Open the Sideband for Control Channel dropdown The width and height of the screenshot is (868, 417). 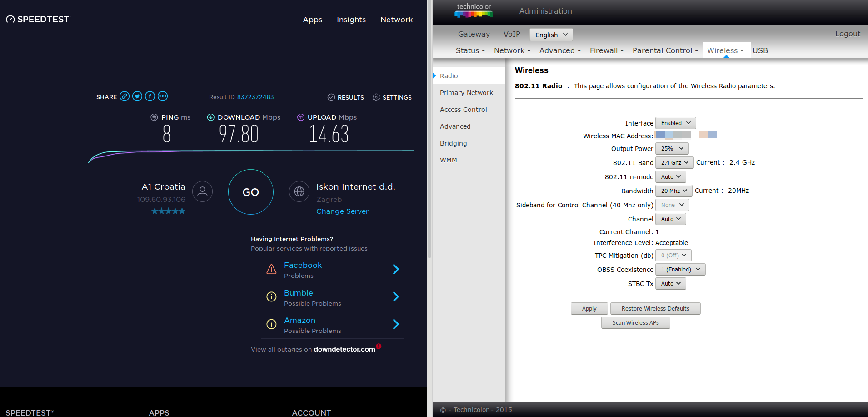pos(672,205)
